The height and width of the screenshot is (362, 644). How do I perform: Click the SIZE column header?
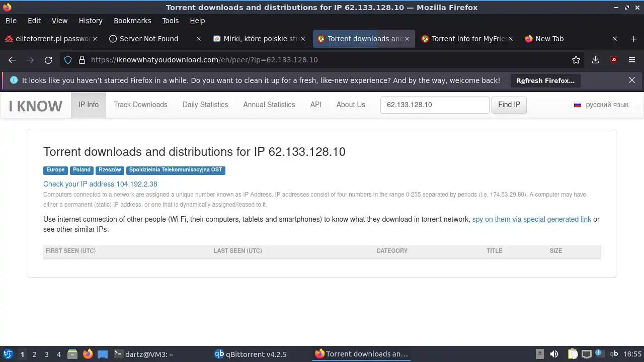556,251
